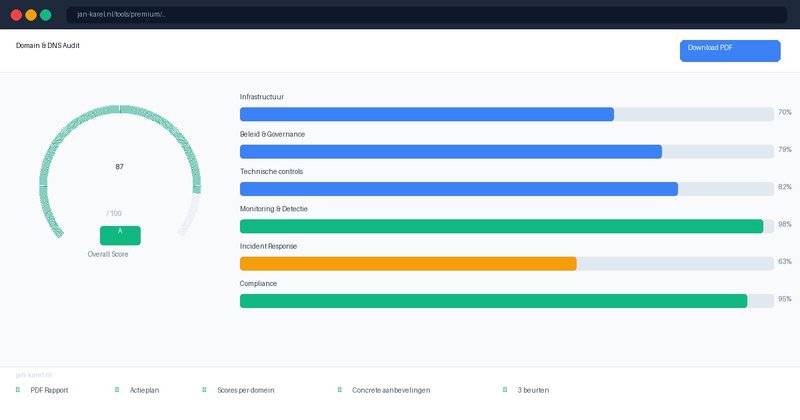The height and width of the screenshot is (420, 800).
Task: Click the Infrastructuur progress bar
Action: click(x=507, y=114)
